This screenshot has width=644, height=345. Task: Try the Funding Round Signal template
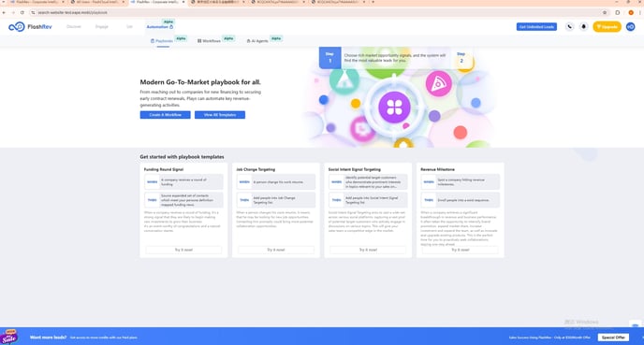pos(183,250)
